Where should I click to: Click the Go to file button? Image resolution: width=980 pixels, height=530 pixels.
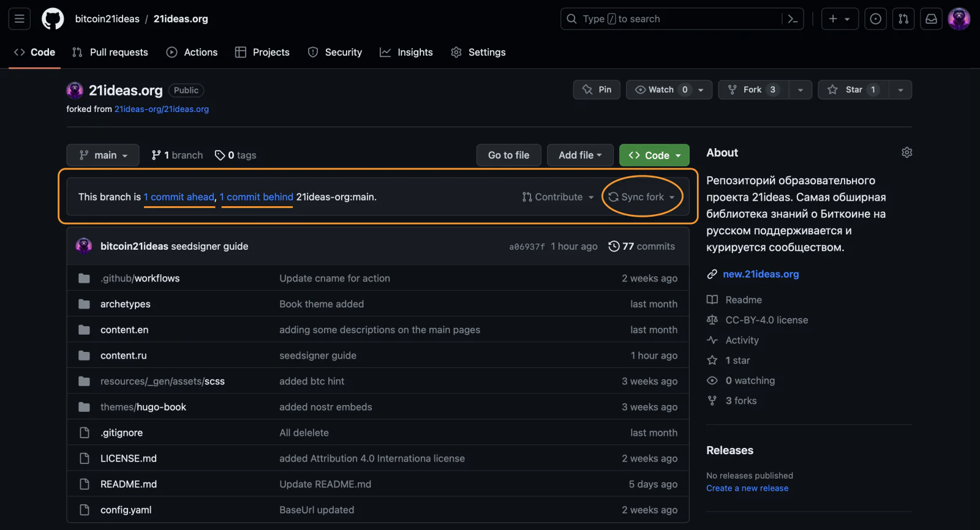click(509, 155)
